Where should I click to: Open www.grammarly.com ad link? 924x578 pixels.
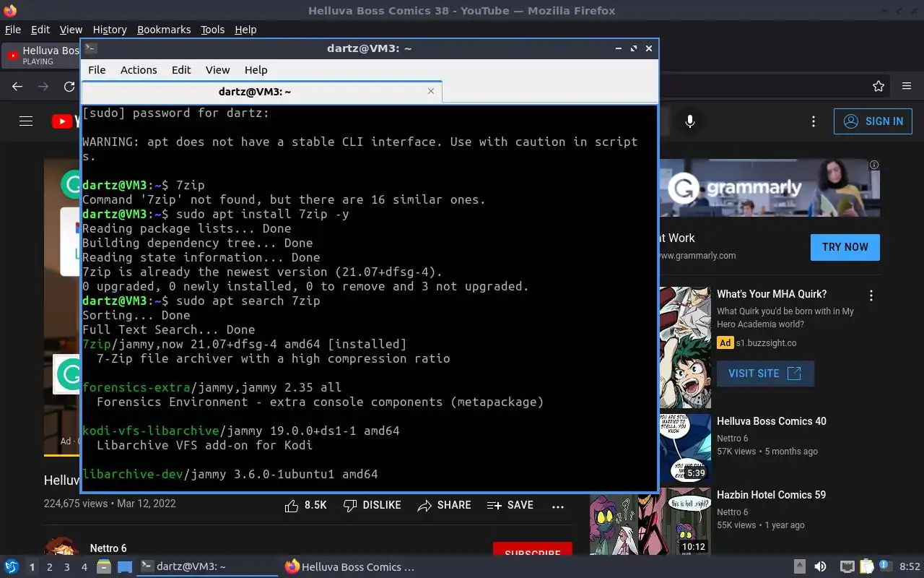(x=697, y=255)
